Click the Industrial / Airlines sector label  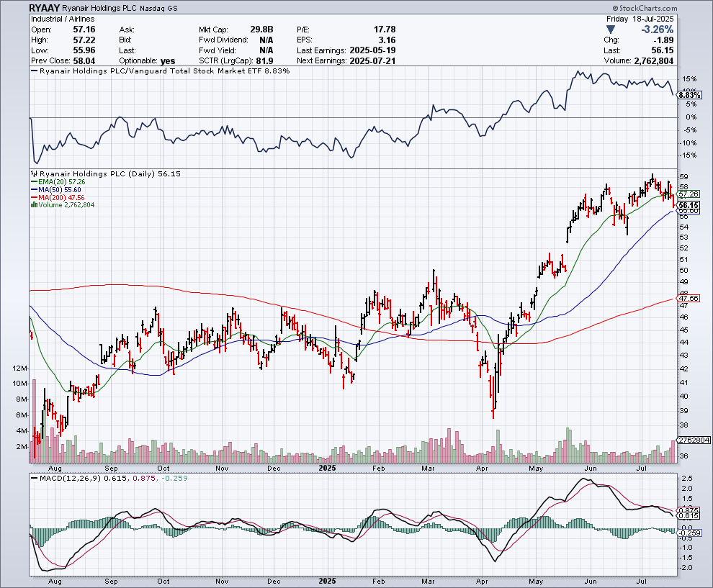(x=63, y=19)
